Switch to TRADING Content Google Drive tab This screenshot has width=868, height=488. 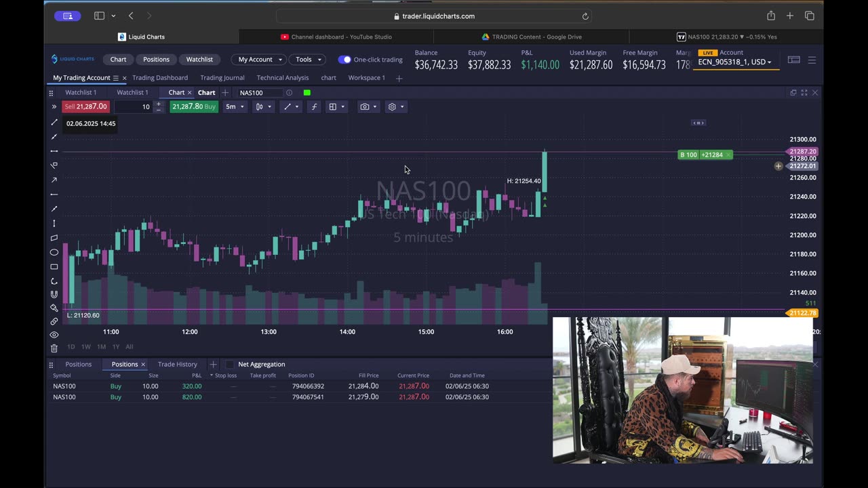[532, 37]
